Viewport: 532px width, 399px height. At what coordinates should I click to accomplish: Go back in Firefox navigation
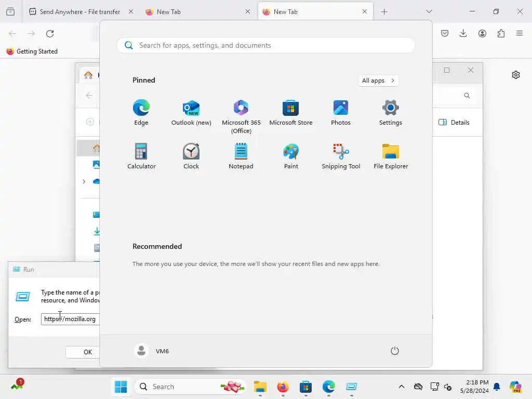point(12,34)
